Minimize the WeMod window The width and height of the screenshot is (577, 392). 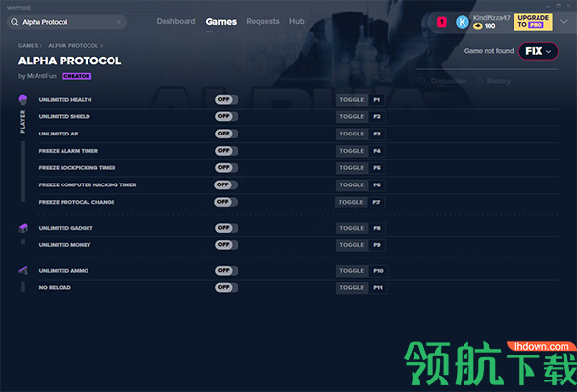pos(548,6)
